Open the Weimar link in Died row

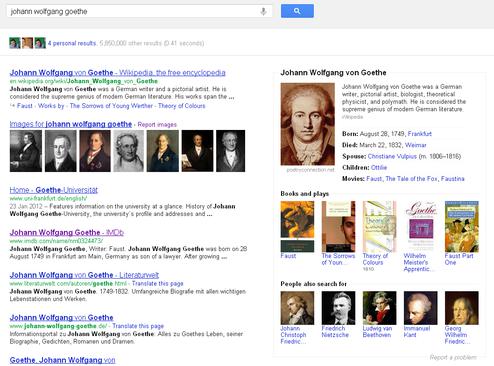416,145
